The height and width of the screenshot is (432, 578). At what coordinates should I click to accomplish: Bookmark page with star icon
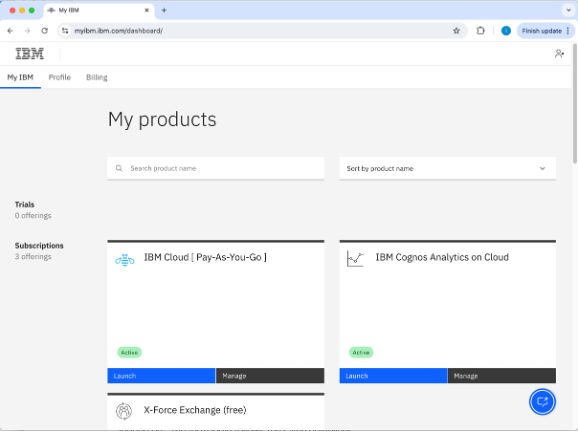(x=456, y=31)
